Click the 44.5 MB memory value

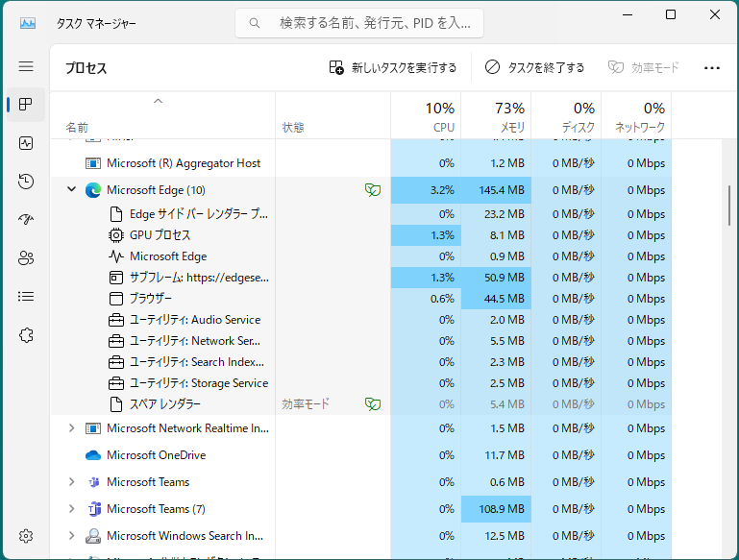(x=505, y=299)
